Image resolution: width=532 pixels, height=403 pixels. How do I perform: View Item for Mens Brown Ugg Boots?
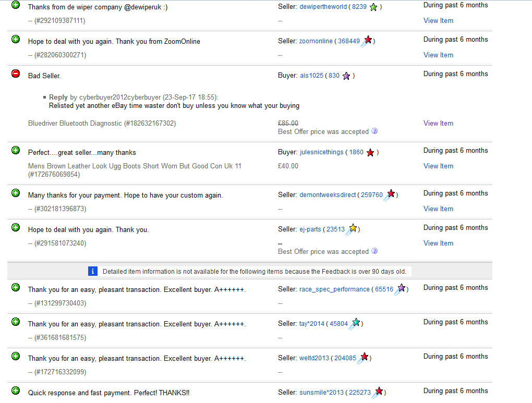[438, 166]
